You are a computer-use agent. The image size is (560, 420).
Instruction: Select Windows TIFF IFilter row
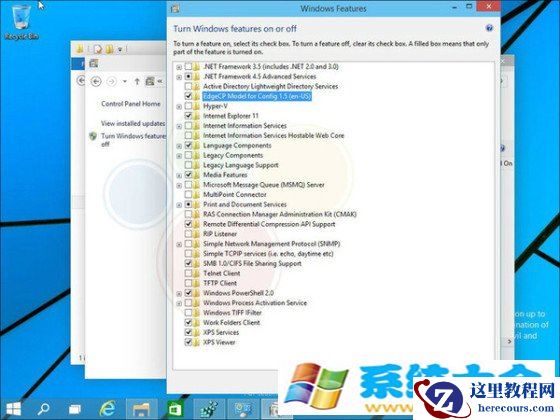click(x=232, y=312)
